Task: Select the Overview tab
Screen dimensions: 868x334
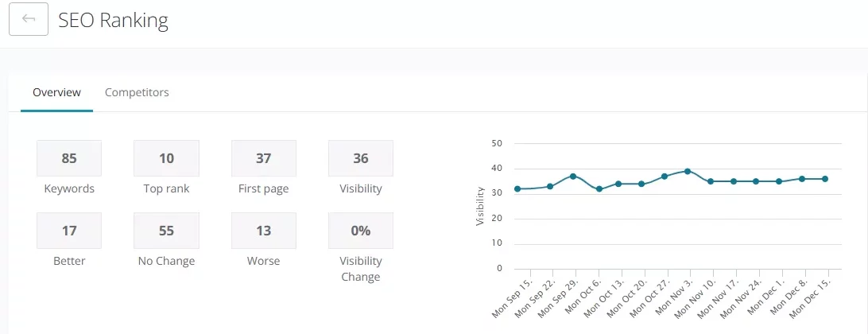Action: [56, 92]
